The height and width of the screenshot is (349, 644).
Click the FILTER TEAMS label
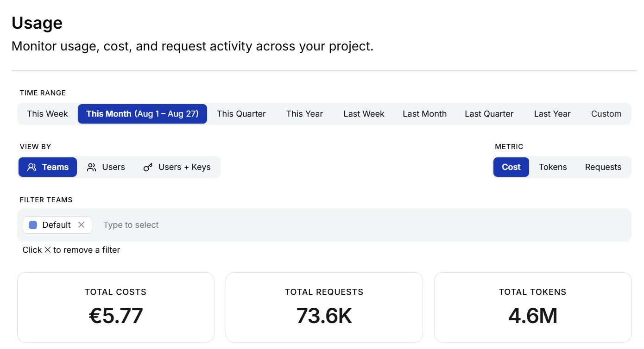pyautogui.click(x=46, y=200)
